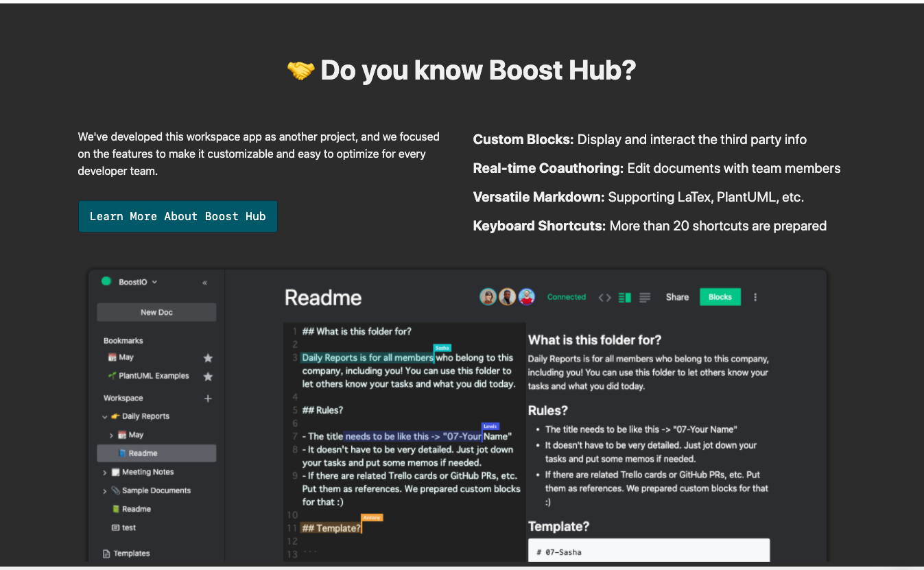Collapse the Daily Reports folder chevron
This screenshot has width=924, height=570.
coord(105,416)
